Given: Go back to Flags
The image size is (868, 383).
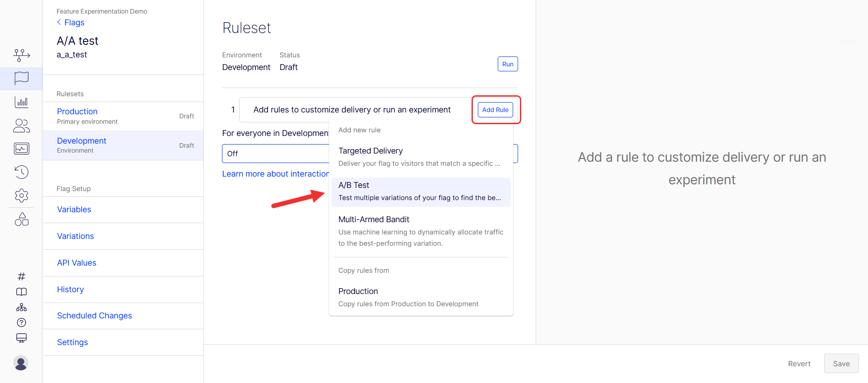Looking at the screenshot, I should (71, 23).
